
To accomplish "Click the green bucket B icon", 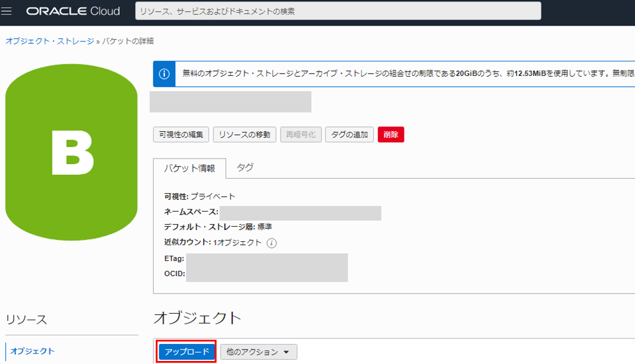I will [x=71, y=153].
